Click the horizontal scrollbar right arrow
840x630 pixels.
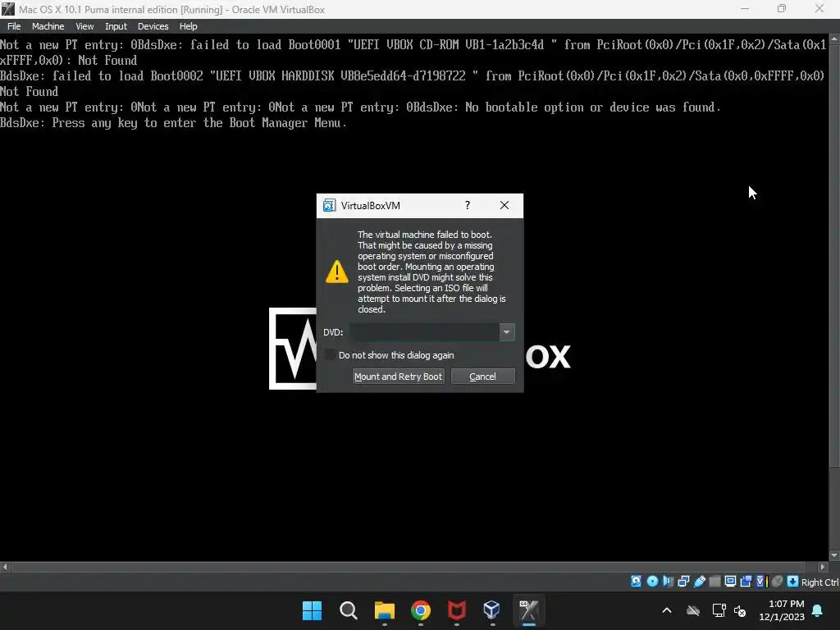click(x=823, y=566)
